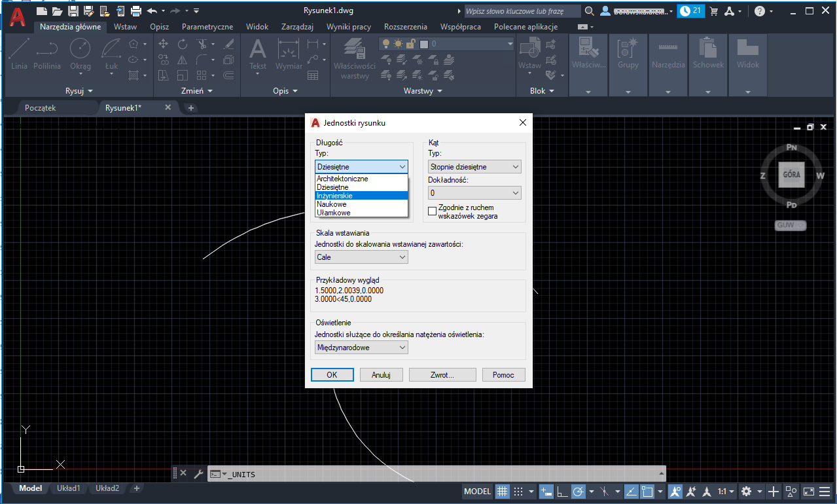
Task: Click the MODEL button in status bar
Action: [x=477, y=491]
